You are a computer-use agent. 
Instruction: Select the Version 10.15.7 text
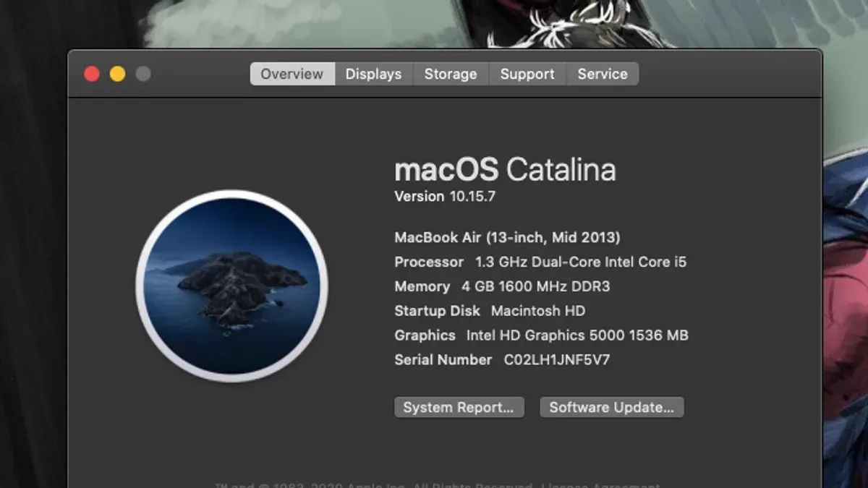[x=445, y=196]
